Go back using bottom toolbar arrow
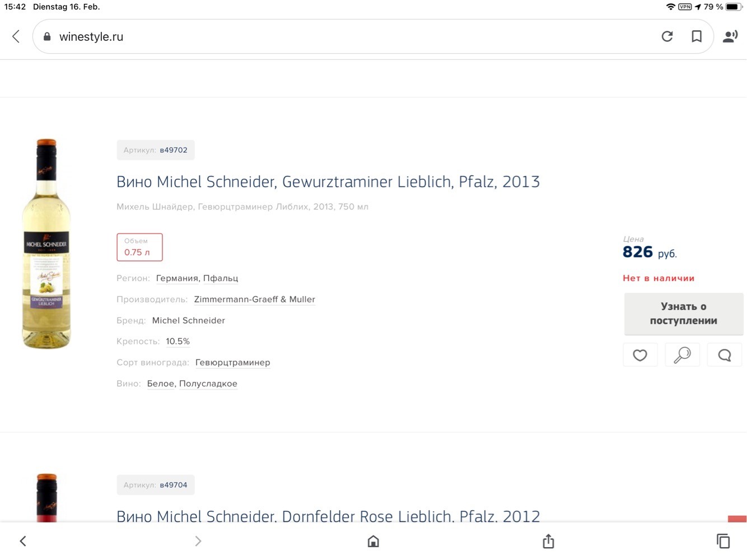 23,541
